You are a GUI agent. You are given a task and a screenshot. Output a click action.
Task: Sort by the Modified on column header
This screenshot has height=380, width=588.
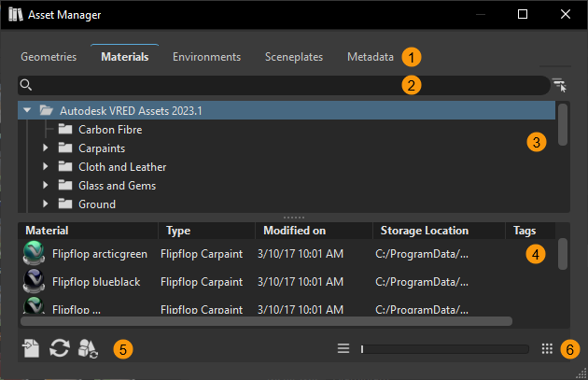click(x=294, y=230)
